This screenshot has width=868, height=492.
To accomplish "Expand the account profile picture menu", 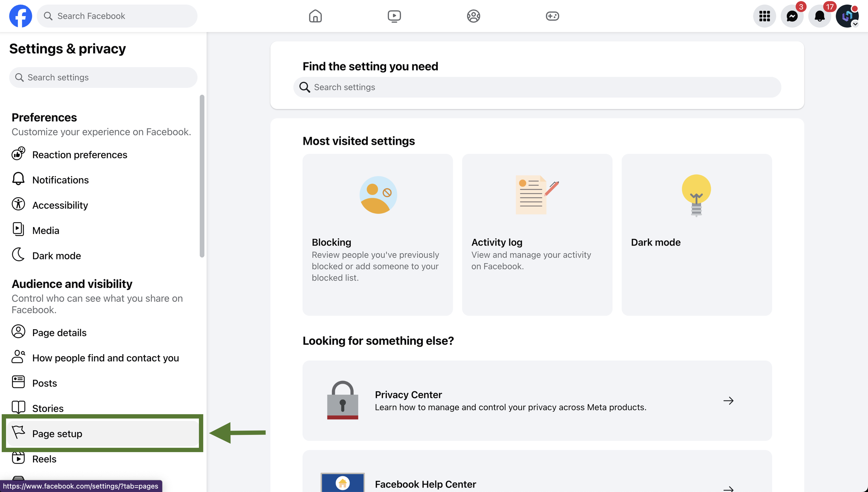I will (847, 16).
